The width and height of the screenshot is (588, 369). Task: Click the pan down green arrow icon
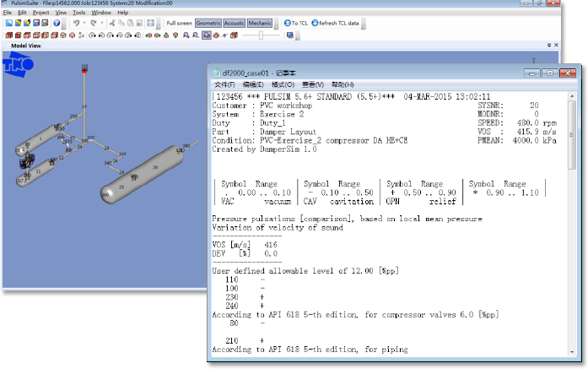tap(175, 35)
